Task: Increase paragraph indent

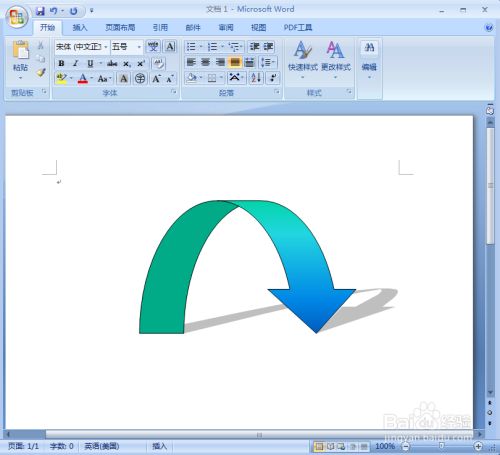Action: pos(268,46)
